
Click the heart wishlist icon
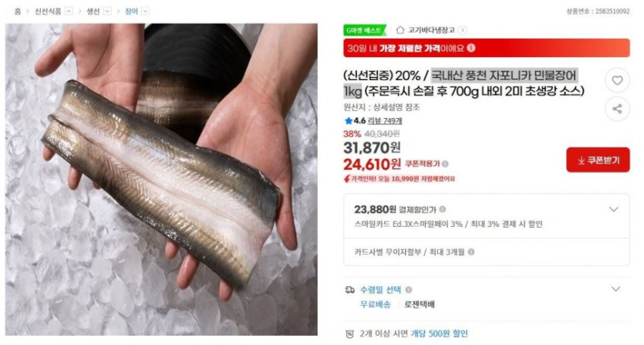pyautogui.click(x=617, y=80)
